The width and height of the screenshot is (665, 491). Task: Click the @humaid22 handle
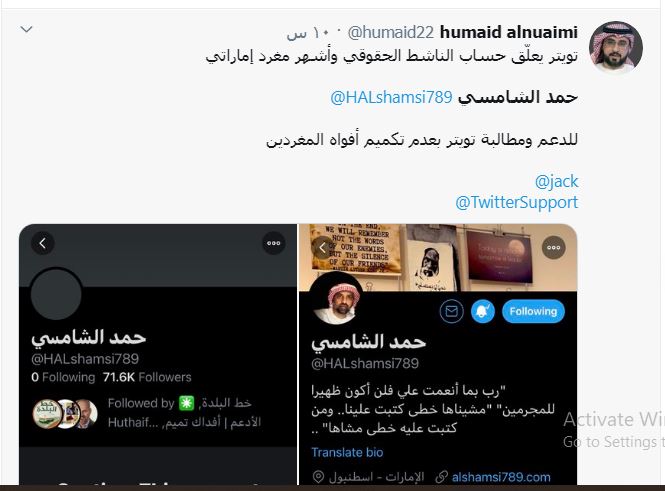(391, 33)
